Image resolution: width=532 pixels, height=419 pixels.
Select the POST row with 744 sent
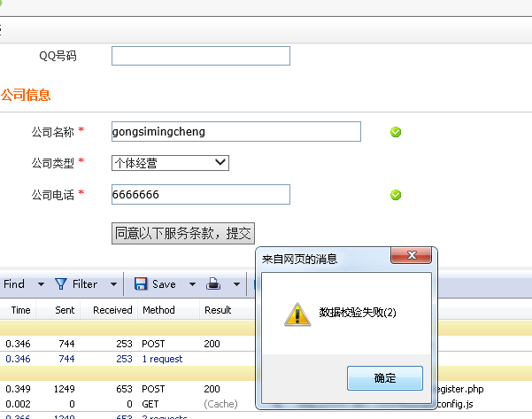(x=127, y=344)
